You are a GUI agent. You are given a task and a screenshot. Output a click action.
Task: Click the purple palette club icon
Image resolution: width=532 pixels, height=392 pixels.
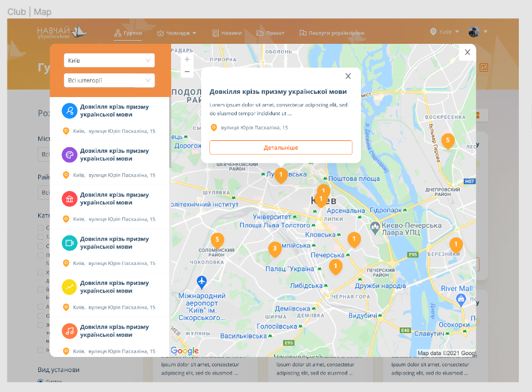[x=70, y=155]
